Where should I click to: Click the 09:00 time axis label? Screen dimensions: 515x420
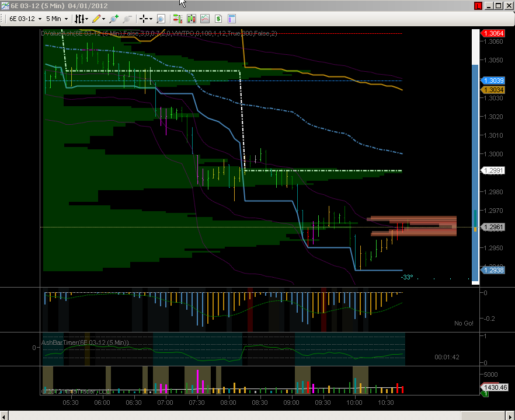[291, 402]
